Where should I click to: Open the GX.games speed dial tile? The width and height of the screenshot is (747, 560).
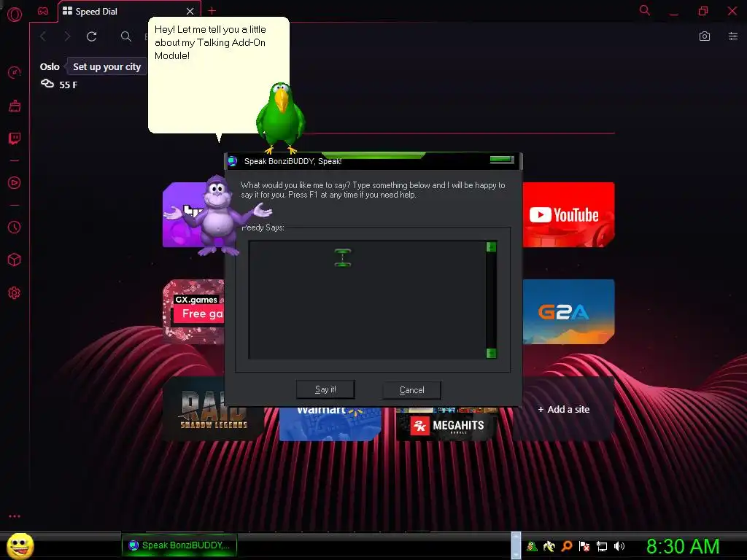(x=193, y=311)
